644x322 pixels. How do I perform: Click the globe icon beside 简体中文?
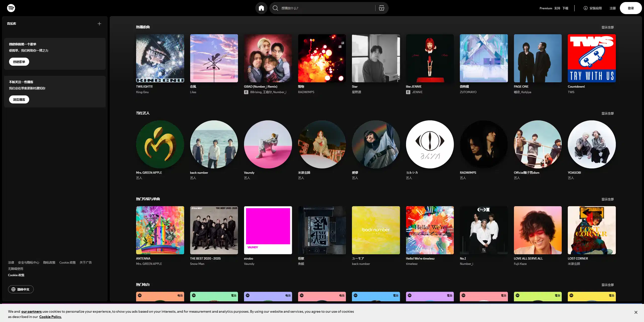(14, 289)
